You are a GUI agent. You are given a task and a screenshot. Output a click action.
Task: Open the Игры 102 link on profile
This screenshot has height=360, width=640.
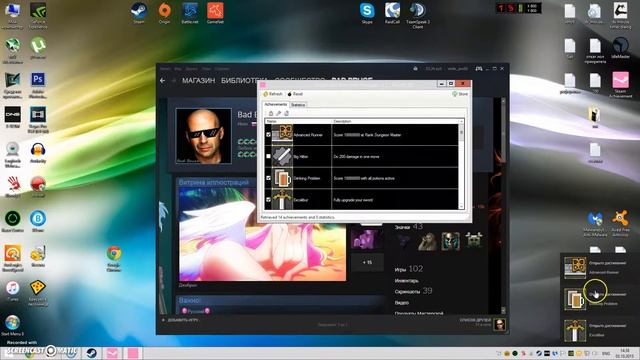tap(409, 269)
